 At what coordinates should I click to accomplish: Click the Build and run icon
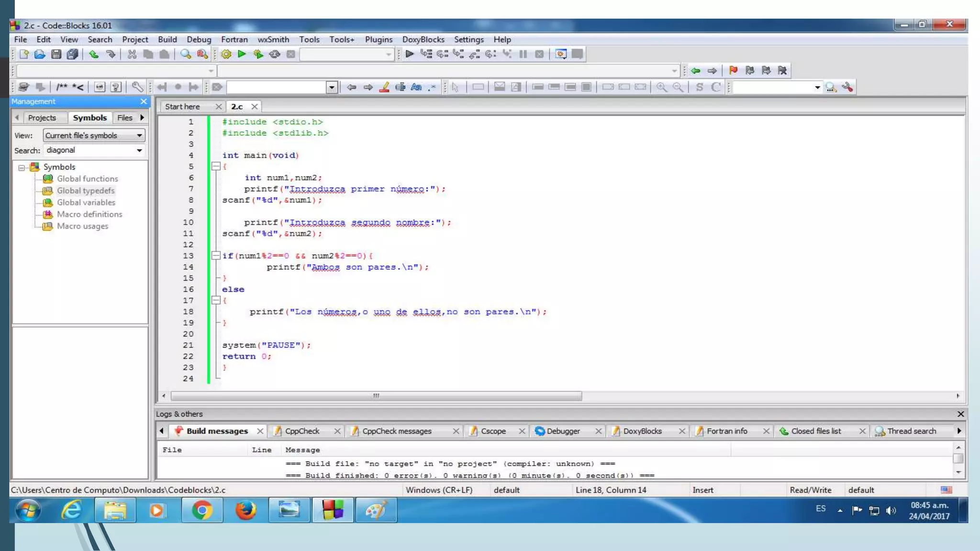coord(258,54)
